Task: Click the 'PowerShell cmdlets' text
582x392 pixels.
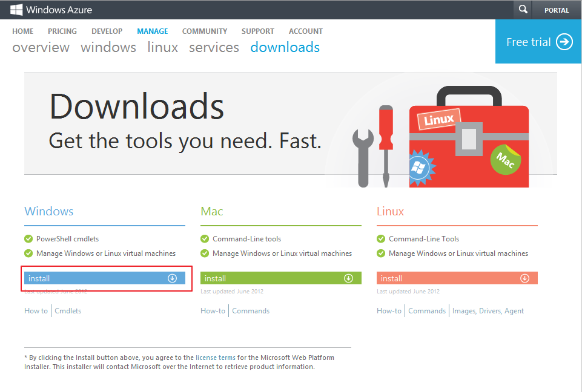Action: (68, 239)
